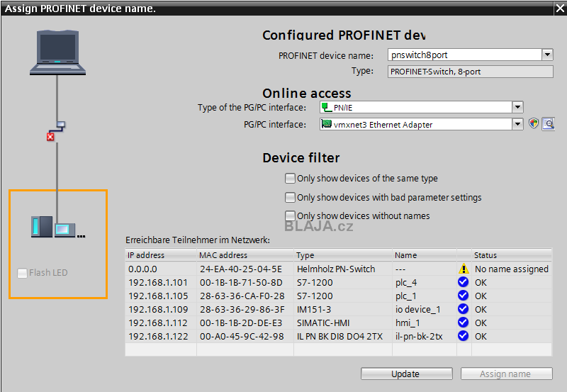Click the green PN/IE interface type icon
The width and height of the screenshot is (567, 392).
327,107
